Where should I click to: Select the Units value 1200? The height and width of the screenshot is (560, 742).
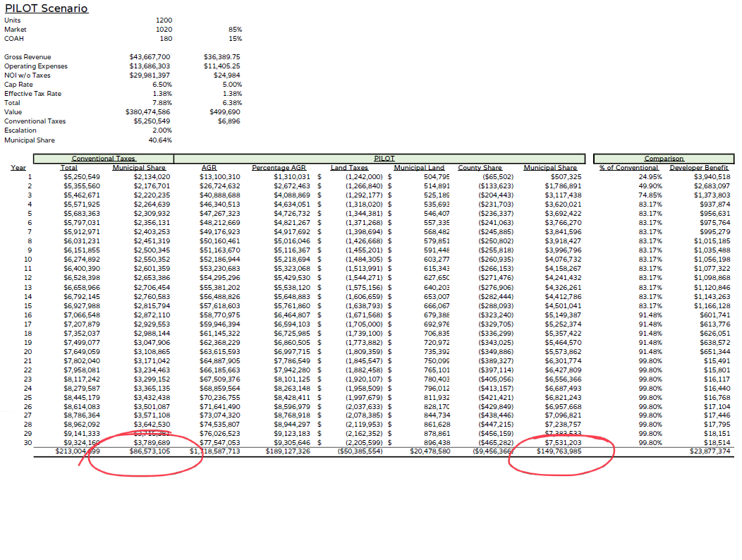pyautogui.click(x=164, y=20)
